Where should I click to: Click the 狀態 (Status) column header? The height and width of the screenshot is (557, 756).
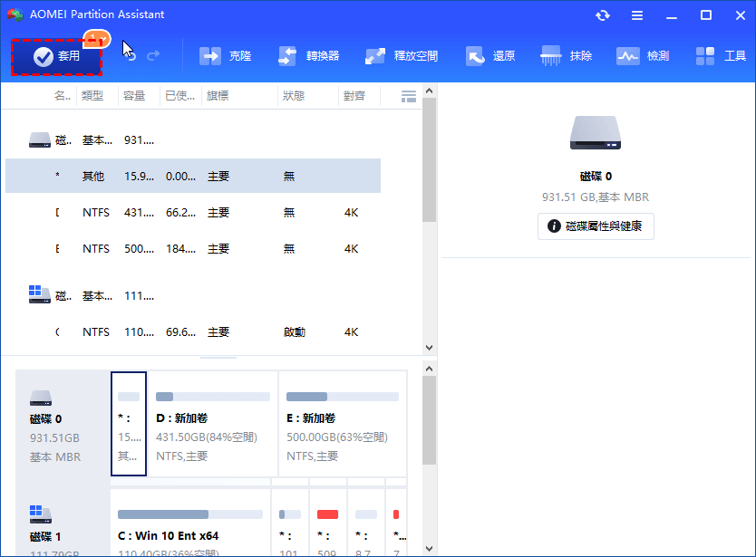tap(293, 96)
